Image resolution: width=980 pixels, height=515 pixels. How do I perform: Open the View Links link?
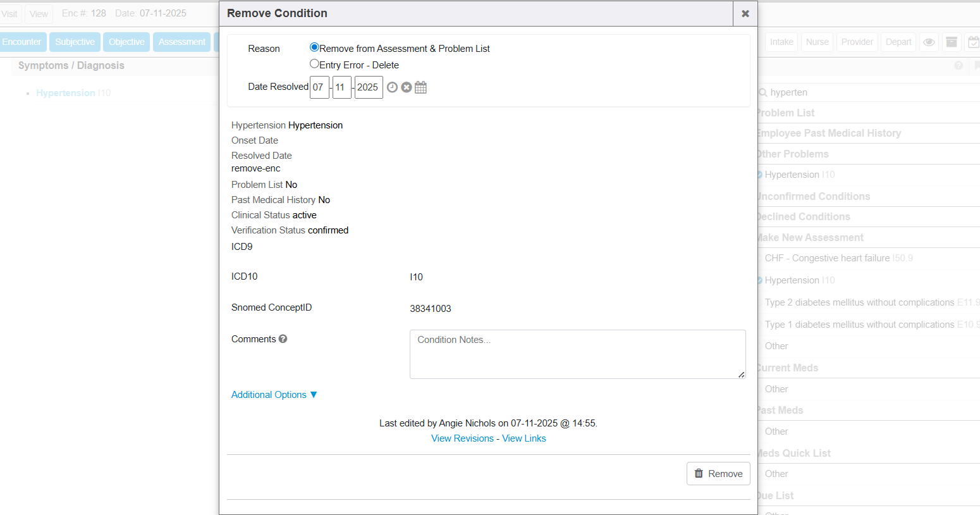coord(524,438)
